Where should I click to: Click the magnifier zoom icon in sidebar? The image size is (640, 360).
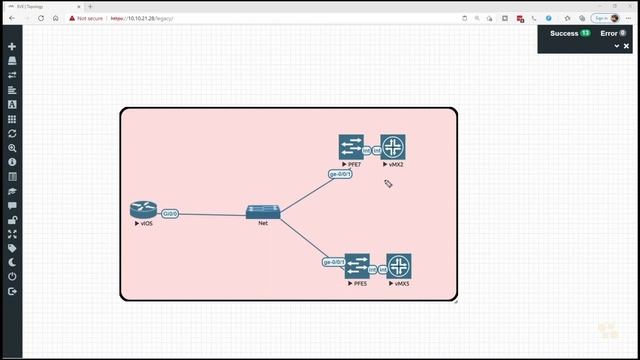click(12, 148)
